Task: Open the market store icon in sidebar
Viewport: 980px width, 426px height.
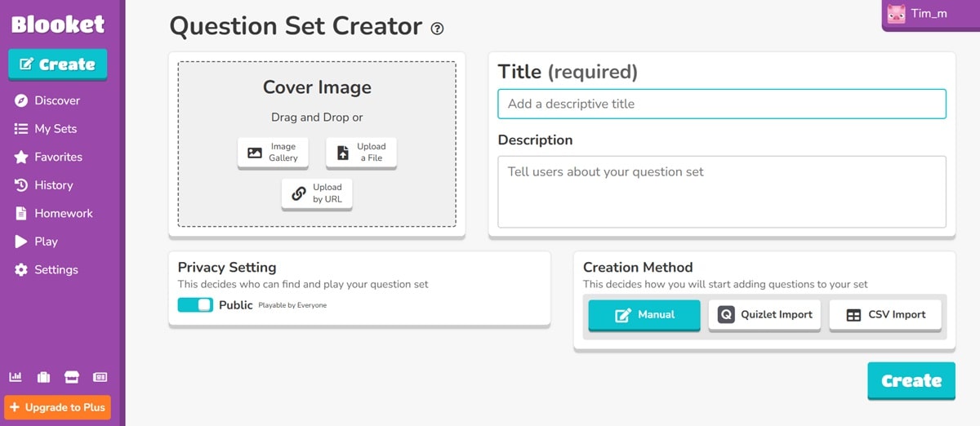Action: click(x=72, y=377)
